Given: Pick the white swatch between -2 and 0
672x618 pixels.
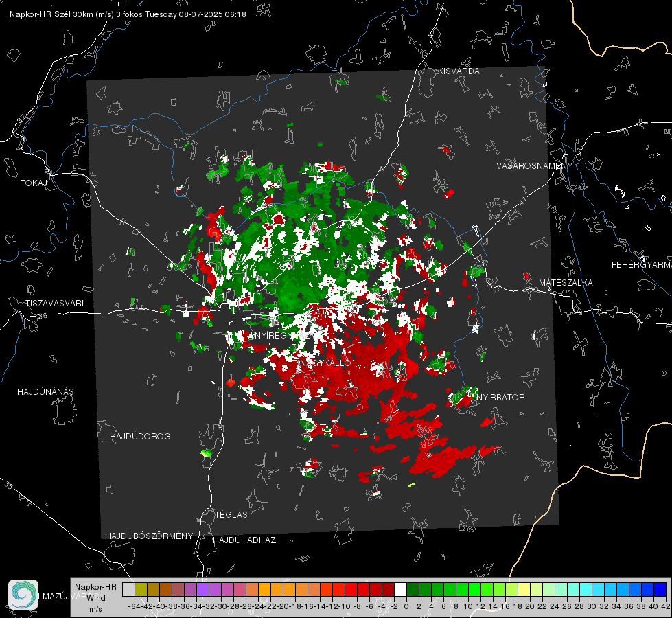Looking at the screenshot, I should click(x=400, y=589).
